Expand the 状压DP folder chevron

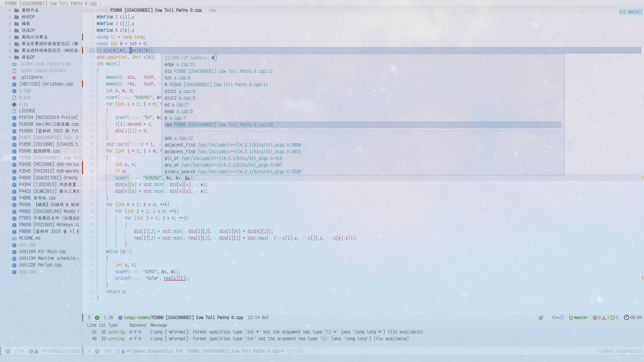(x=10, y=31)
